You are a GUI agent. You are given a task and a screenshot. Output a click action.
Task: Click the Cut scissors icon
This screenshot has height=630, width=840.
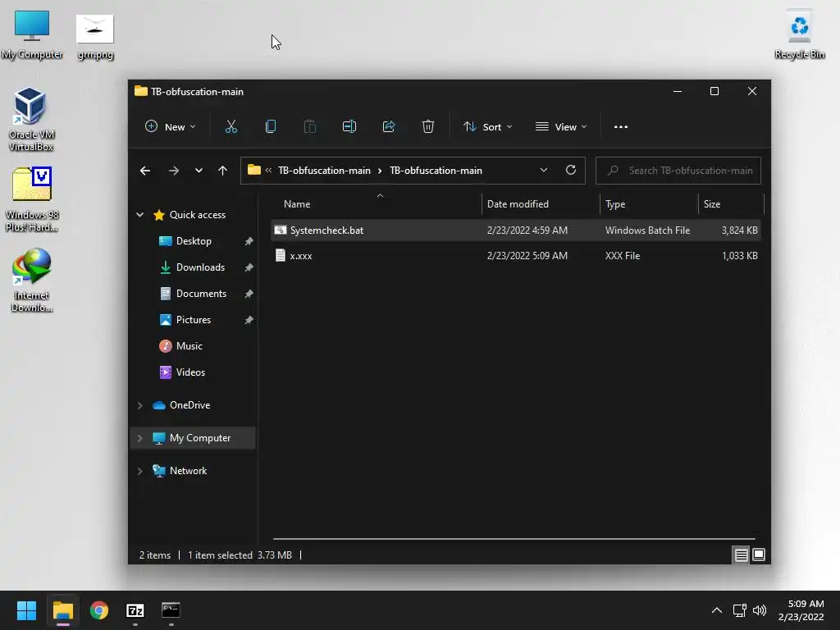[x=231, y=127]
